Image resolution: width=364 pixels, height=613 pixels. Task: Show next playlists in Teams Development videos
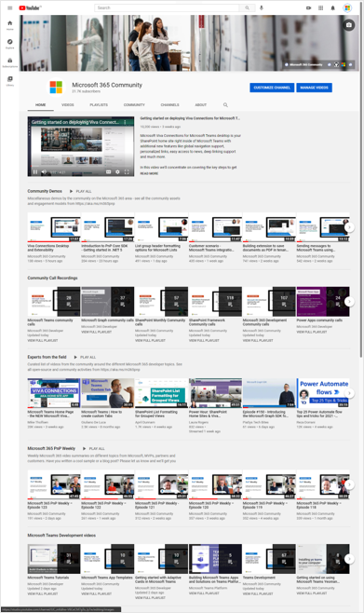coord(349,559)
